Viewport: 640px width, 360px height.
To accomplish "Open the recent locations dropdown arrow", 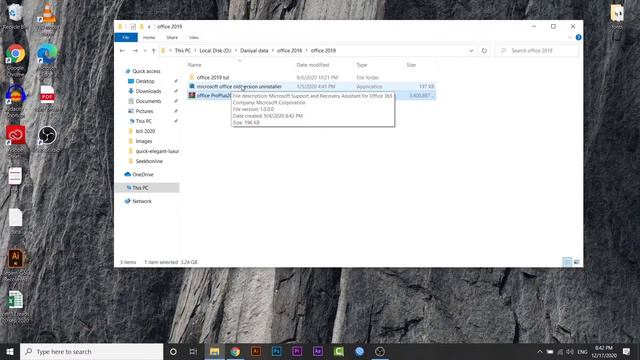I will click(x=145, y=51).
